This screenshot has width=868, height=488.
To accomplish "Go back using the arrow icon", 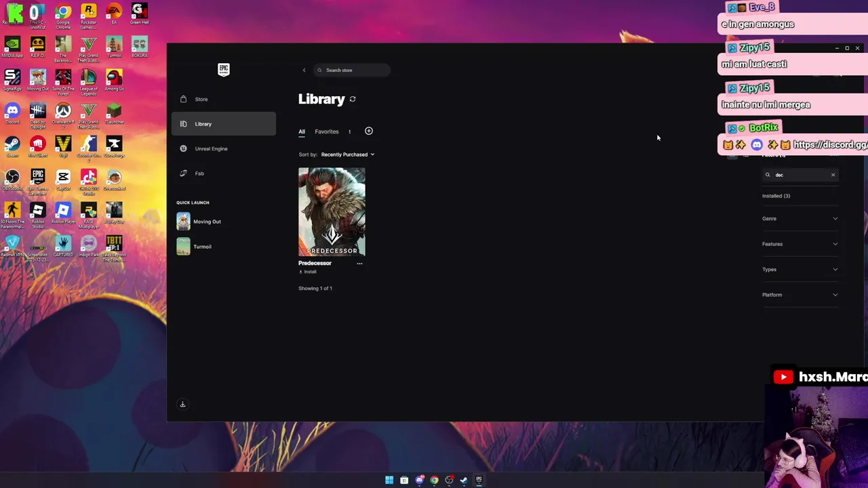I will (304, 70).
